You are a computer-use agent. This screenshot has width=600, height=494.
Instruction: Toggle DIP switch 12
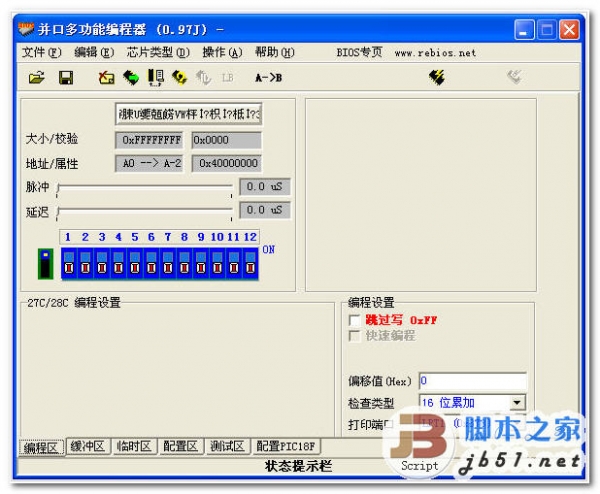click(250, 264)
